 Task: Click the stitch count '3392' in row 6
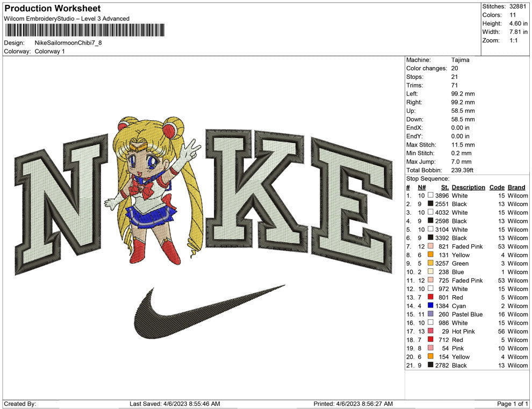tap(442, 238)
